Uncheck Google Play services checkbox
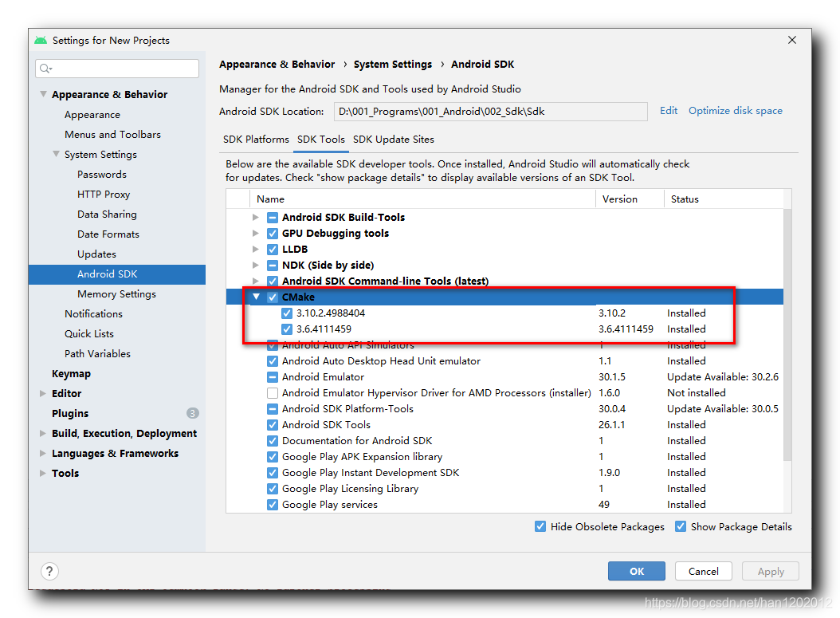This screenshot has height=618, width=840. [272, 505]
